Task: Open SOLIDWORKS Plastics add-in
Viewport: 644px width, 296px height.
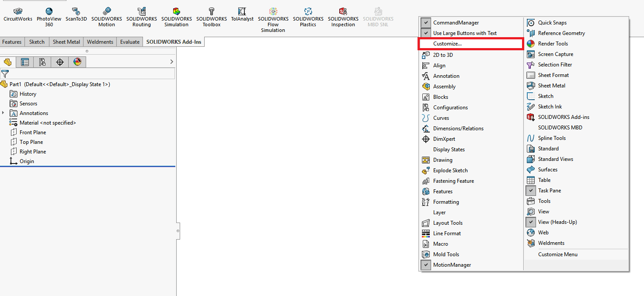Action: pos(308,17)
